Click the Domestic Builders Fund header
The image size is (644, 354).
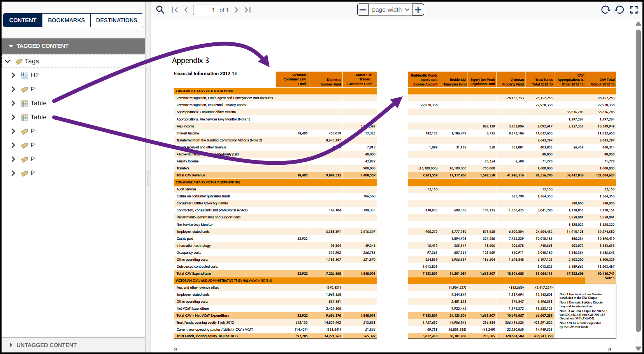click(x=326, y=80)
